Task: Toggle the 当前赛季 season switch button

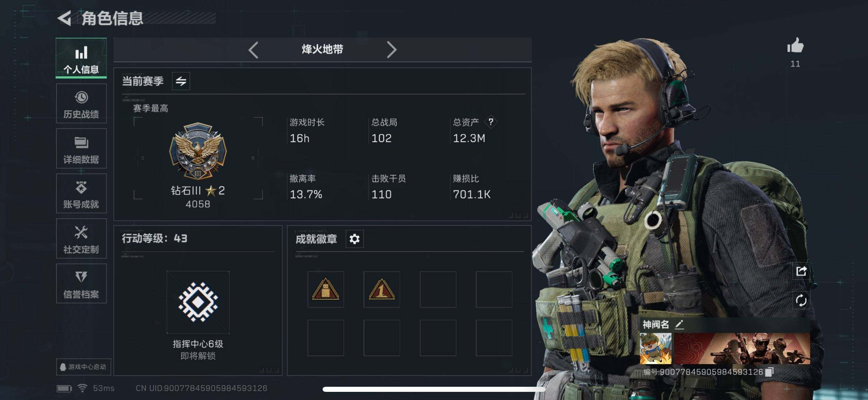Action: pos(181,81)
